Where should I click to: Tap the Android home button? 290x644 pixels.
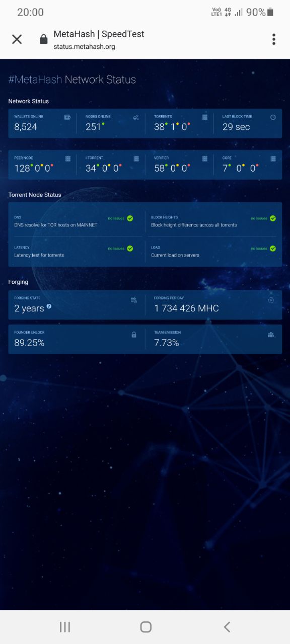click(146, 627)
